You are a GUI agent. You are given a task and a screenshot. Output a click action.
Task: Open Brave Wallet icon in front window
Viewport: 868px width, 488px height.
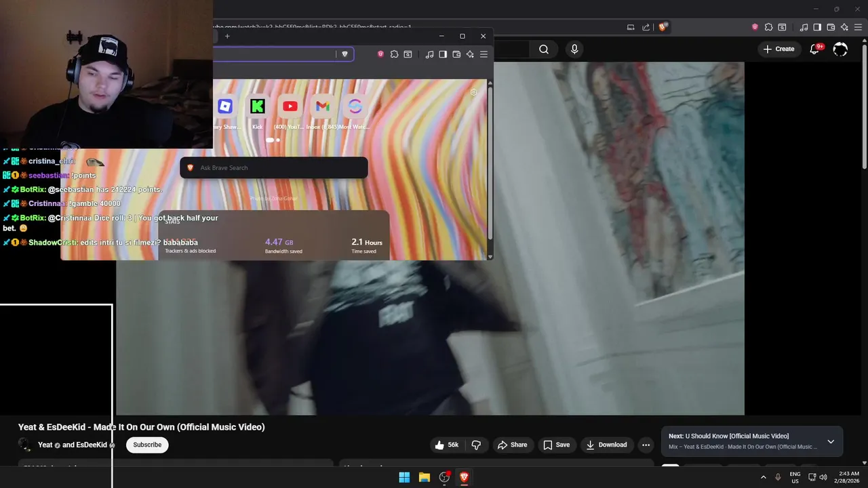(x=456, y=54)
